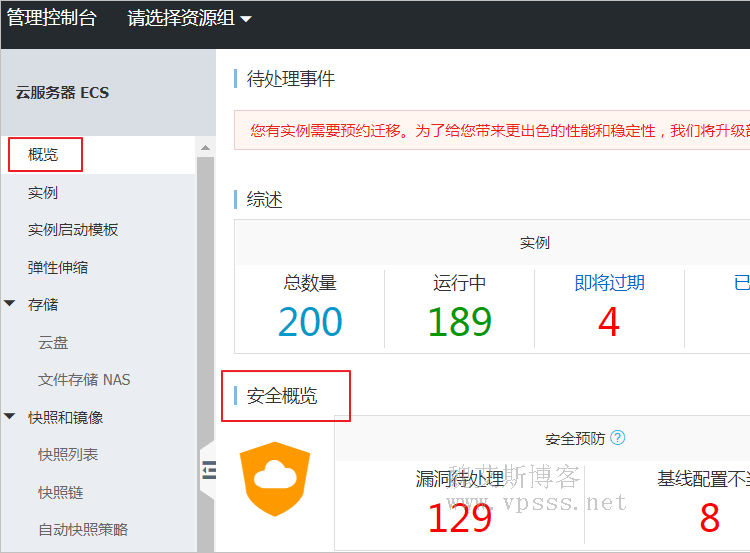Open 自动快照策略 item
750x553 pixels.
83,530
